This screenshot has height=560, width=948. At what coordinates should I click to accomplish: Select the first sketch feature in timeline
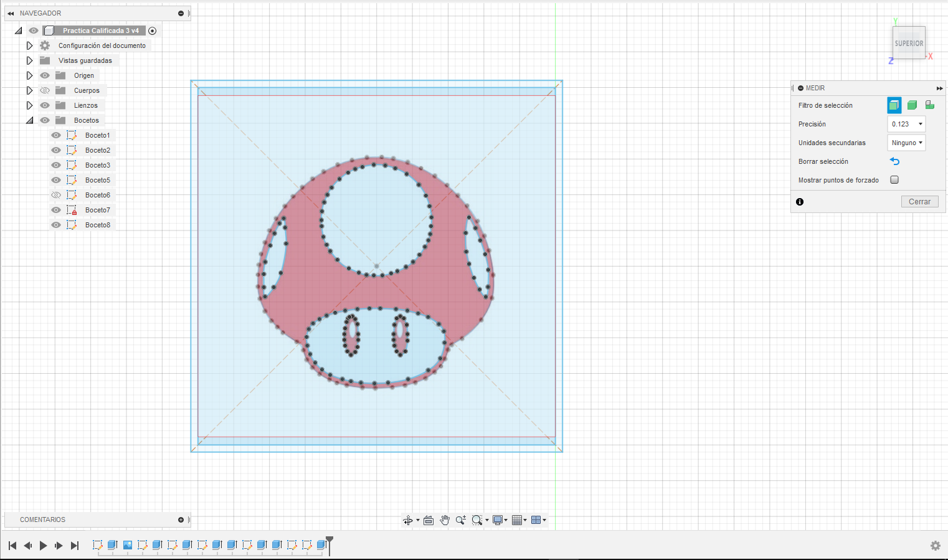pos(98,545)
